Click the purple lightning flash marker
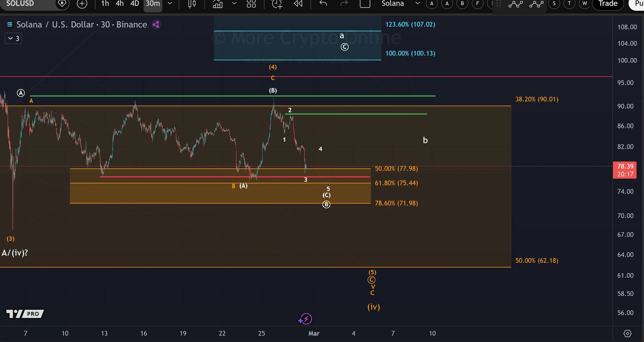 [306, 319]
